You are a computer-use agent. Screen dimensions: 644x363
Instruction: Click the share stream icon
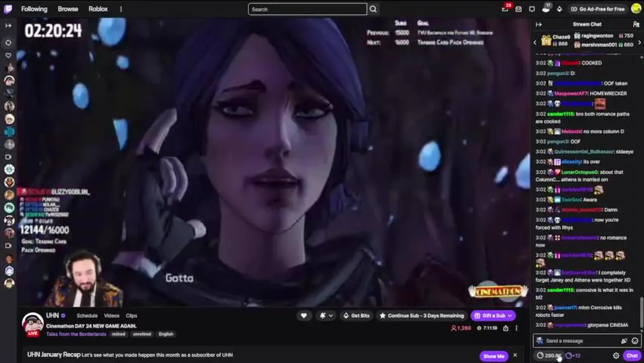[x=505, y=328]
